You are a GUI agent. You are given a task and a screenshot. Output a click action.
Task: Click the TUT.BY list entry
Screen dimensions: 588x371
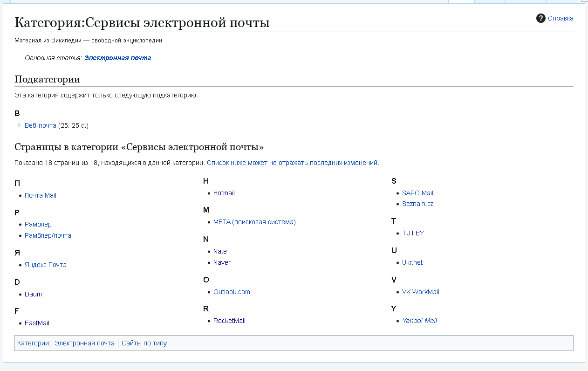click(x=413, y=233)
